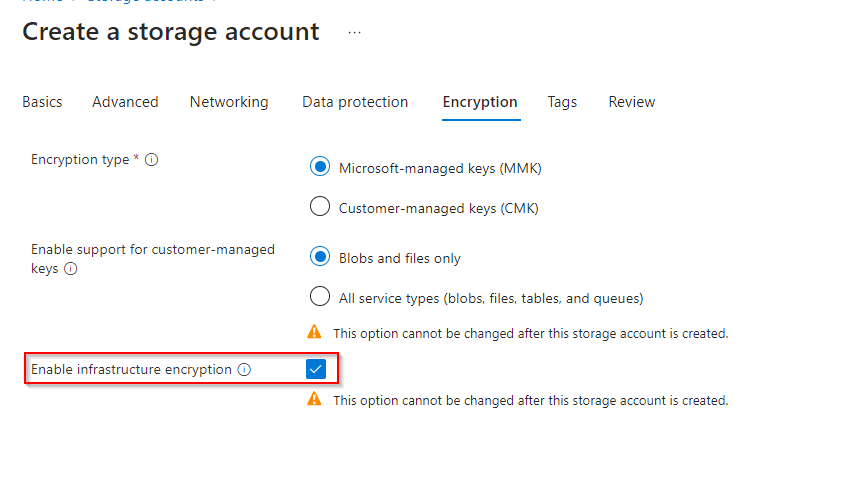This screenshot has width=852, height=485.
Task: Switch to the Tags tab
Action: pos(562,102)
